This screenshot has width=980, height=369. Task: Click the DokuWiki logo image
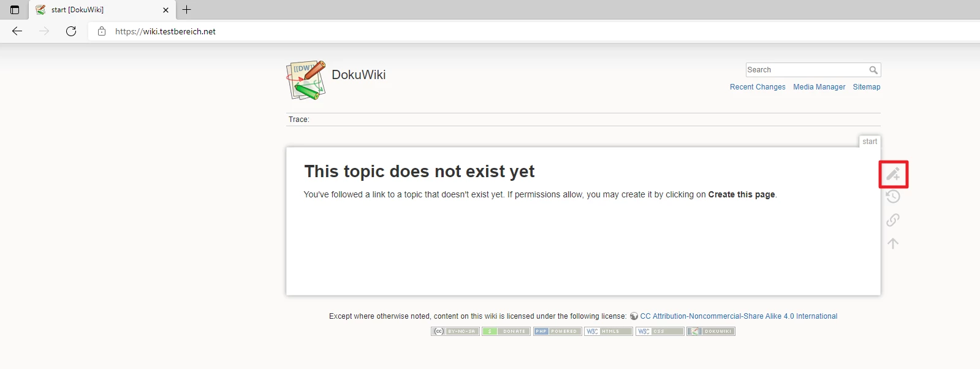(305, 80)
